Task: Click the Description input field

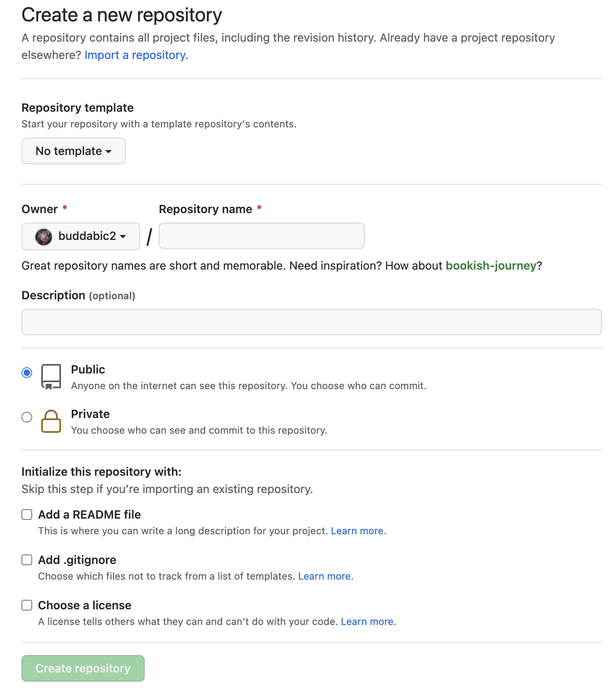Action: 312,322
